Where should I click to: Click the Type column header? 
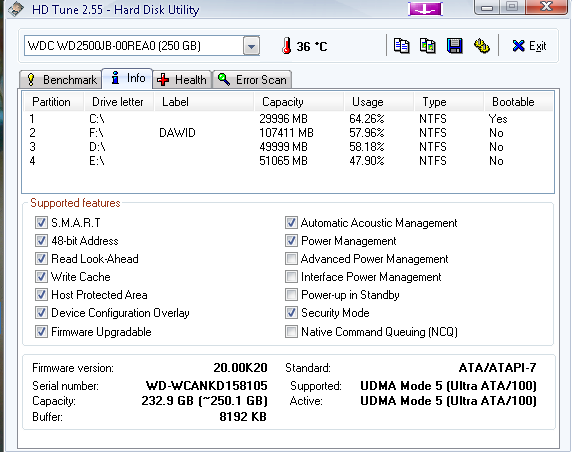point(449,102)
